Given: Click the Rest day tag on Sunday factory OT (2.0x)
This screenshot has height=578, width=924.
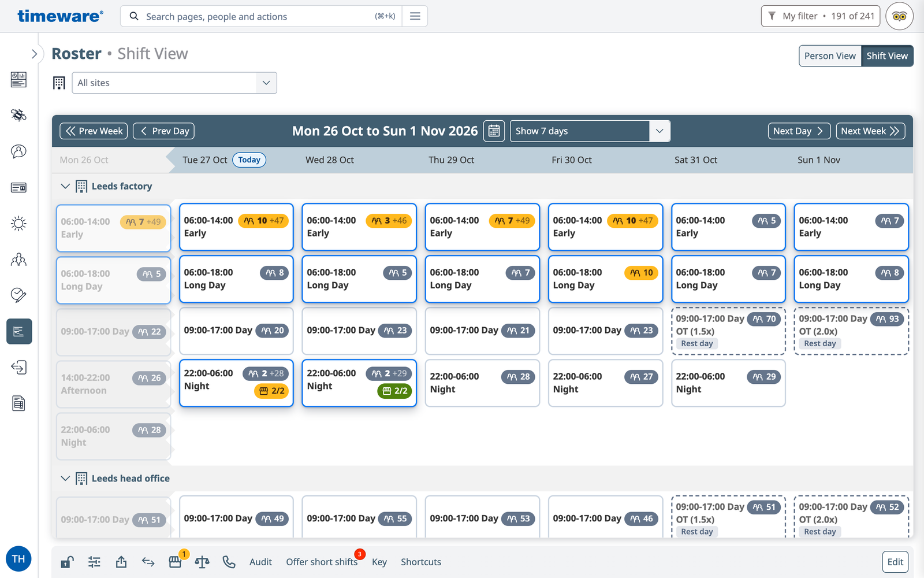Looking at the screenshot, I should (x=820, y=343).
